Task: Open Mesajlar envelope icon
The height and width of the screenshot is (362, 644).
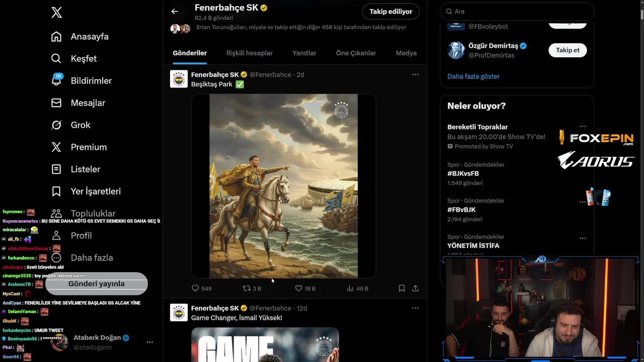Action: pos(56,103)
